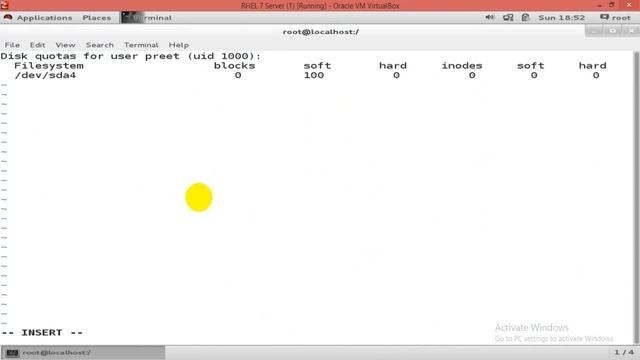Viewport: 640px width, 360px height.
Task: Click the blocks value 0 under blocks
Action: (238, 75)
